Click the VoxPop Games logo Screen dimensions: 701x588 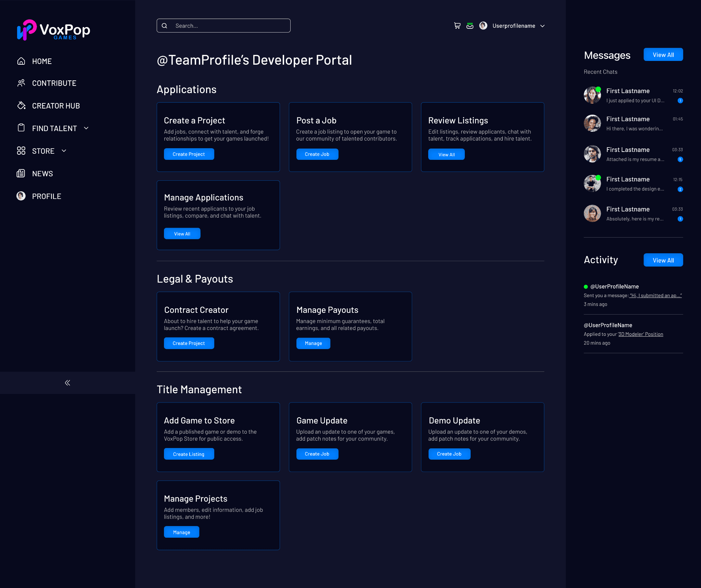pyautogui.click(x=54, y=30)
